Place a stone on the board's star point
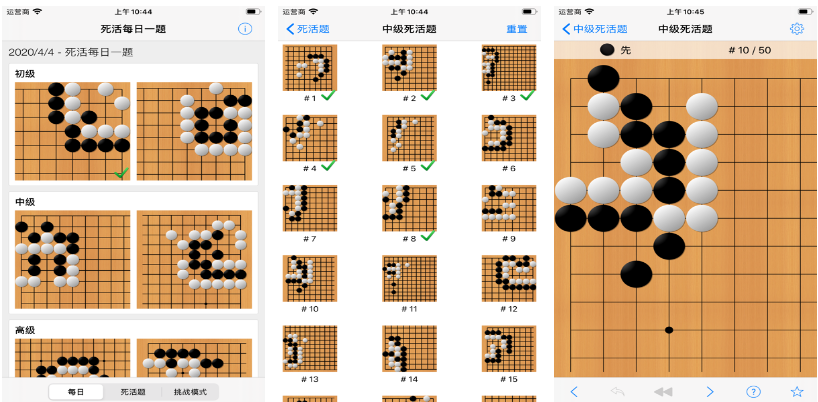Image resolution: width=818 pixels, height=402 pixels. click(669, 330)
